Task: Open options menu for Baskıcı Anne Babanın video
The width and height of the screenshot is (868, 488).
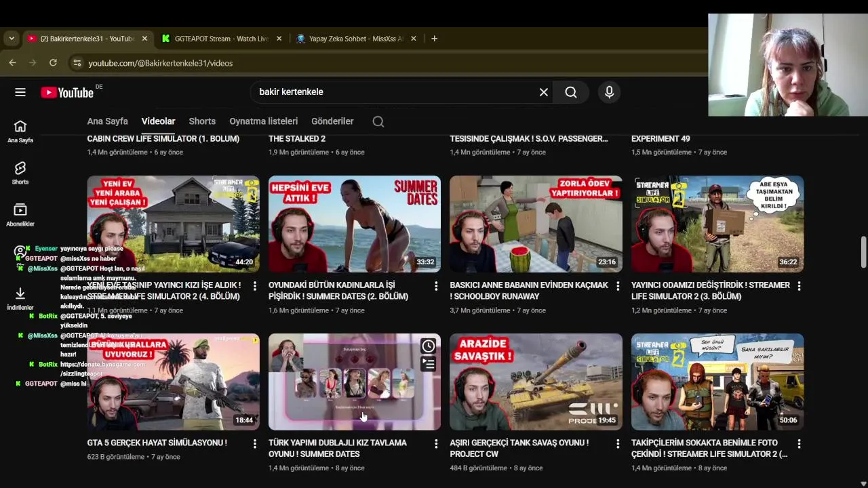Action: [618, 286]
